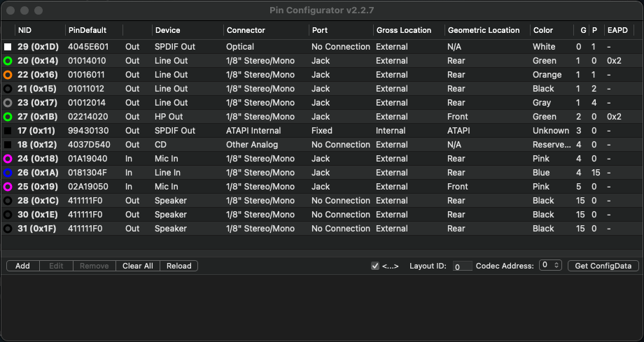Click pink ring icon of NID 25 (0x19)
This screenshot has height=342, width=644.
(x=8, y=187)
